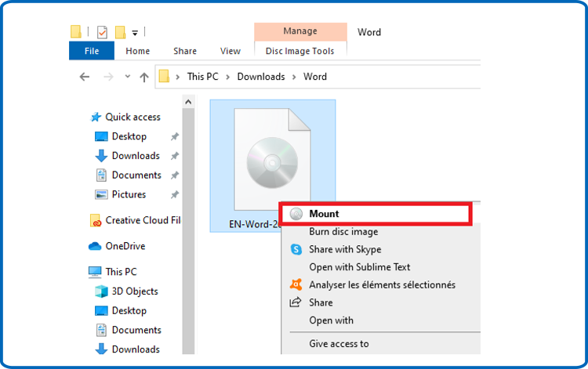Open the Customize Quick Access Toolbar dropdown arrow
Viewport: 588px width, 369px height.
(135, 34)
